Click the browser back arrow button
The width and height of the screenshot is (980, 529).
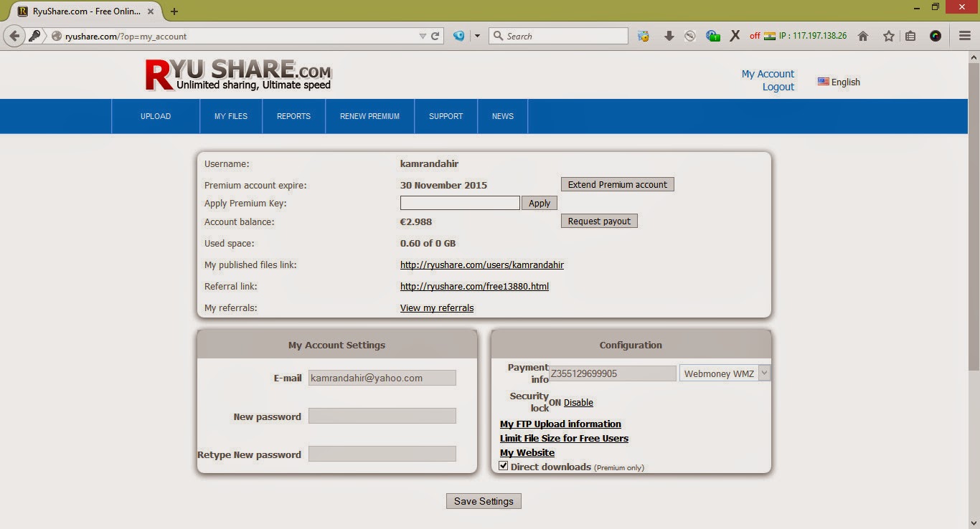click(x=14, y=36)
